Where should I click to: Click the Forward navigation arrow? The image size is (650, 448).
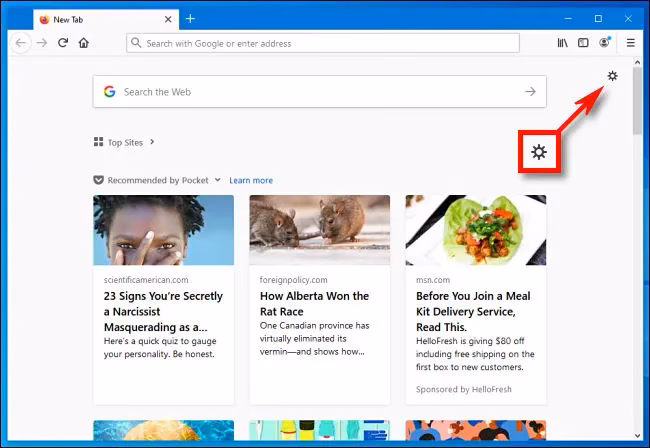click(42, 43)
